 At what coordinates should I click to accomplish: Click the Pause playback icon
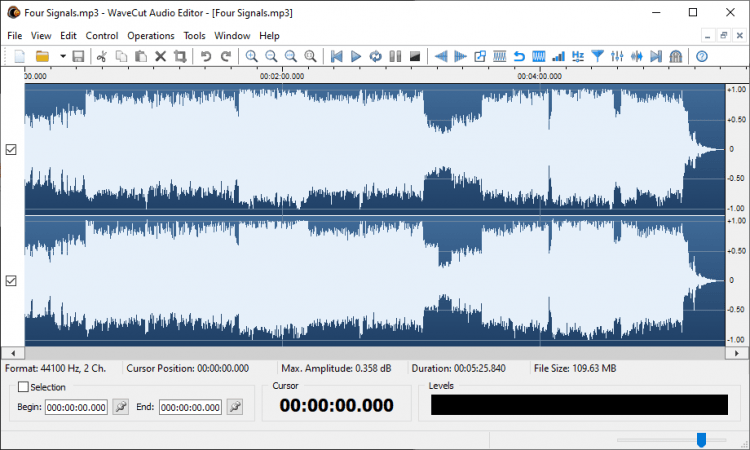395,56
